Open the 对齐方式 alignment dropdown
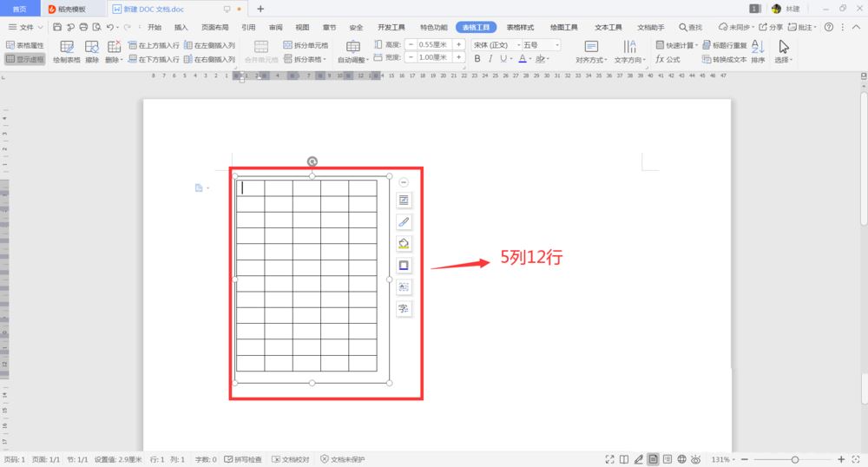The image size is (868, 467). point(591,60)
